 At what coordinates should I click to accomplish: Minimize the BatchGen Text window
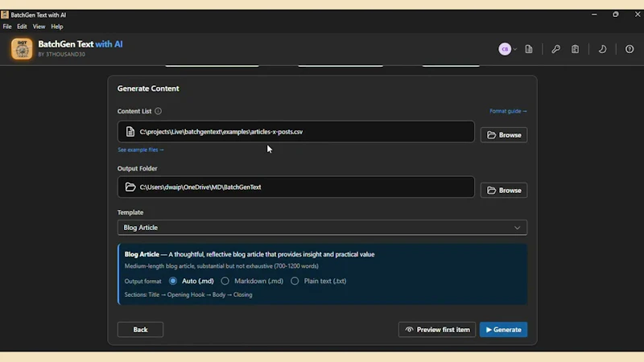click(594, 14)
